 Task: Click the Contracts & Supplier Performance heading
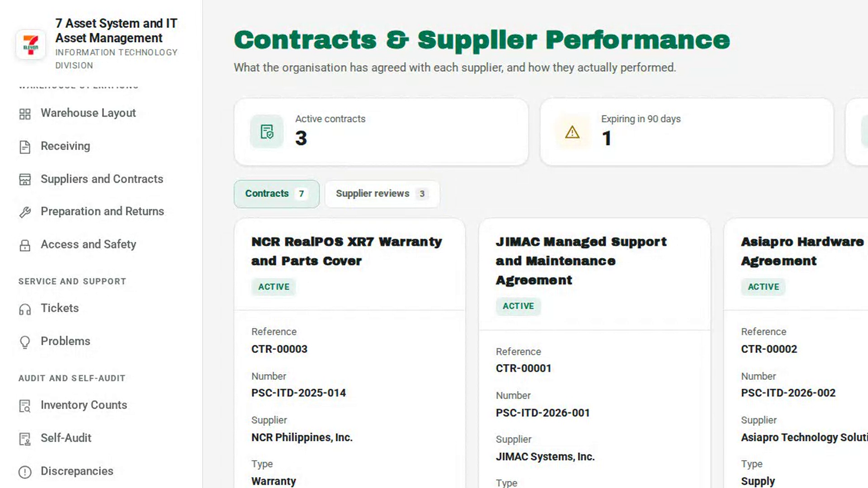coord(482,40)
